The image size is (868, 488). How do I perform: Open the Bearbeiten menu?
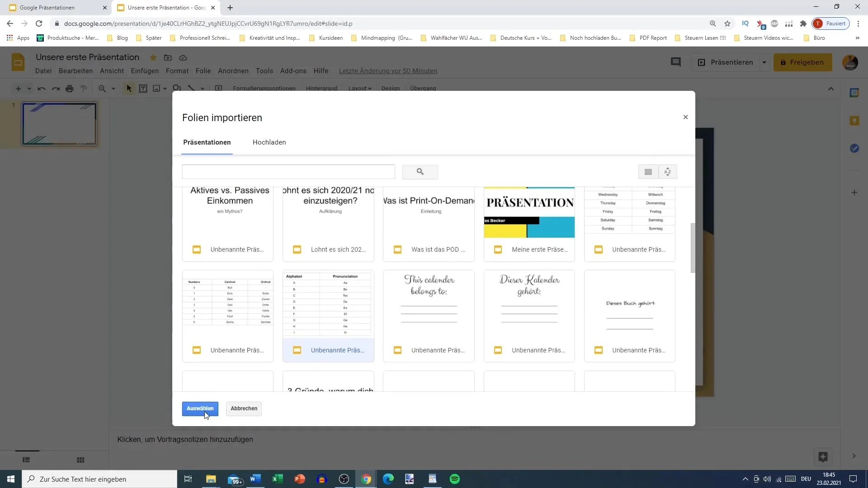point(75,71)
